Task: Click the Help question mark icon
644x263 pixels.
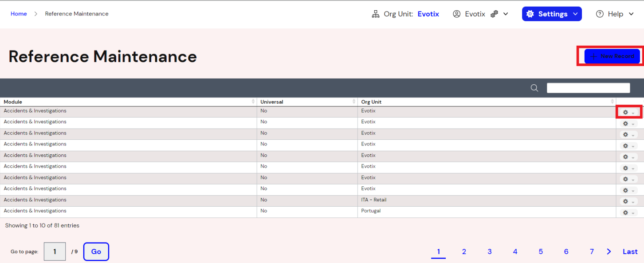Action: pos(601,14)
